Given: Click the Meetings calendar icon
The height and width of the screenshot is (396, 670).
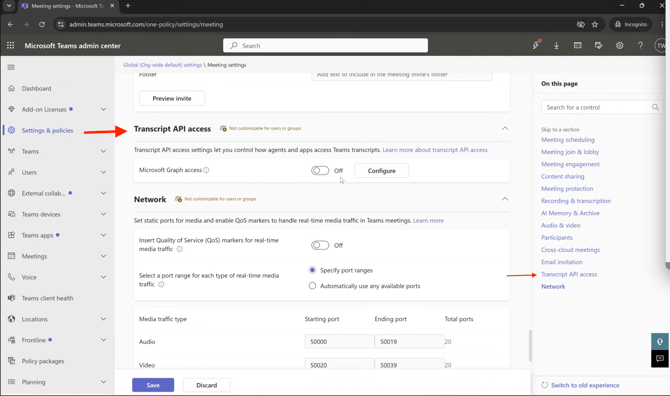Looking at the screenshot, I should pos(12,255).
